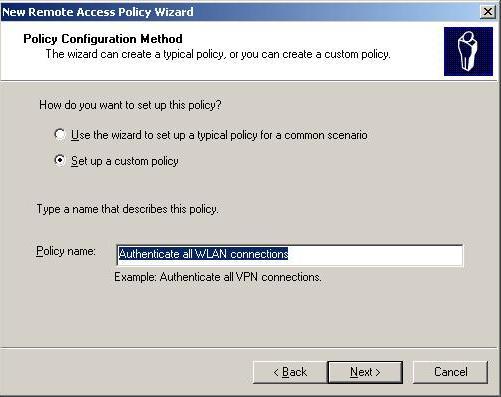Click the empty area right of the policy name text
Screen dimensions: 501x397
coord(375,255)
